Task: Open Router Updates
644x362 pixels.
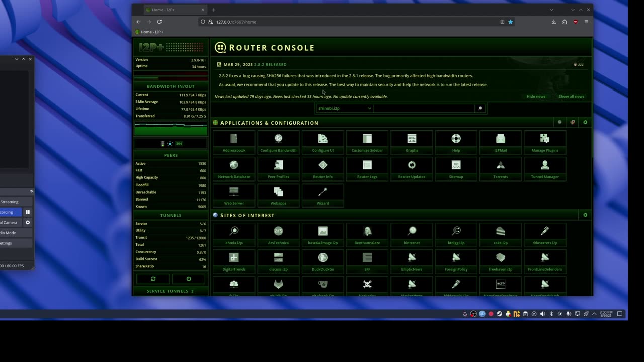Action: click(x=412, y=169)
